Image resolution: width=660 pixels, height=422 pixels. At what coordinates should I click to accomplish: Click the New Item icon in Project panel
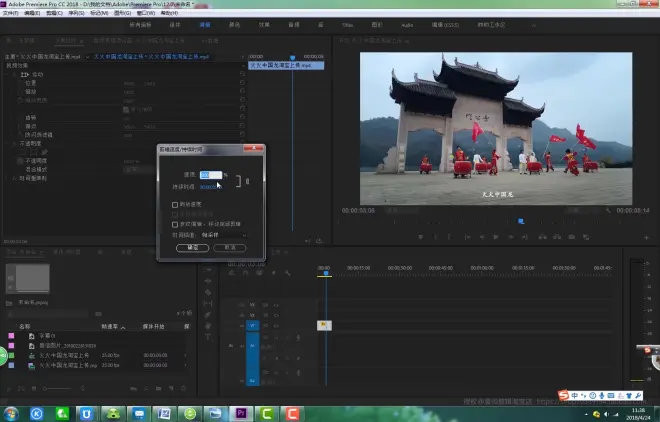(171, 388)
